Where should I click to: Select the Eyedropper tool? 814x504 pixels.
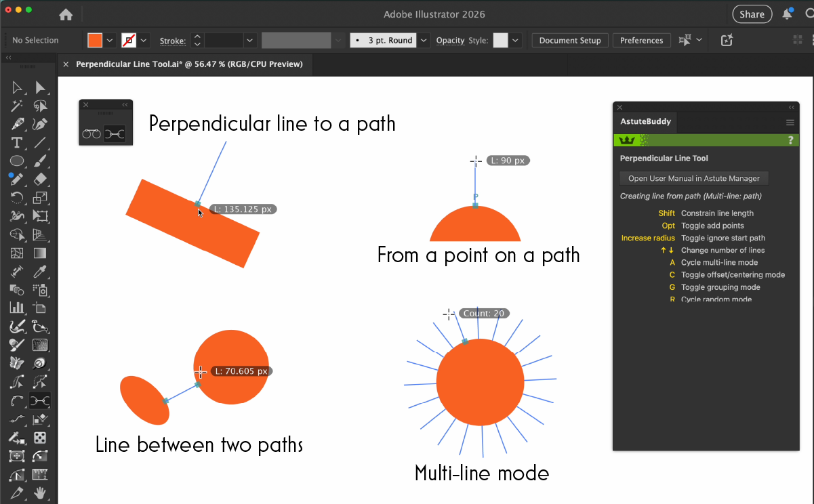tap(40, 272)
